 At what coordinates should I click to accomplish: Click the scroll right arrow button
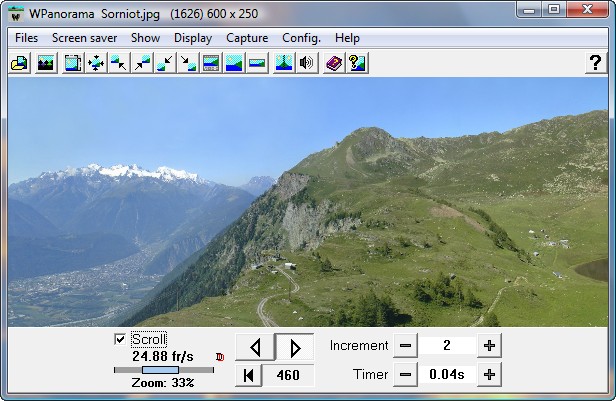[x=295, y=347]
